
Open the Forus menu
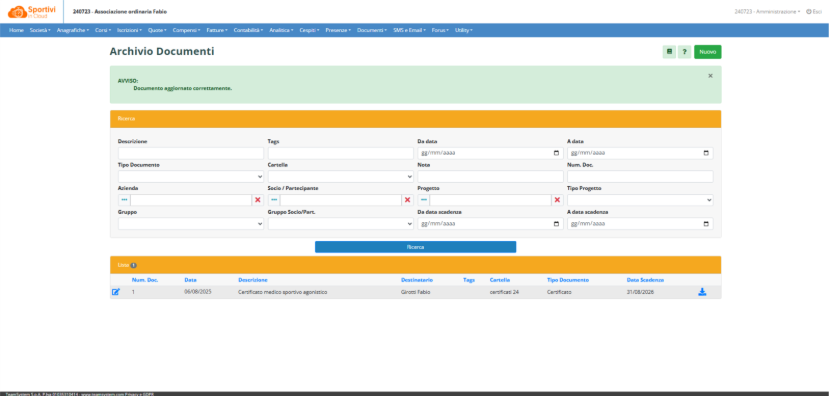440,30
